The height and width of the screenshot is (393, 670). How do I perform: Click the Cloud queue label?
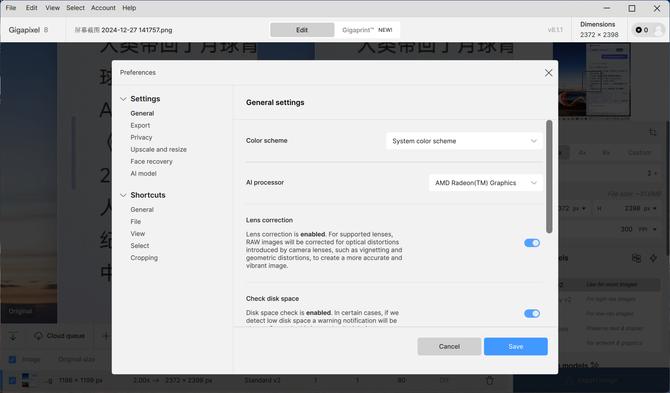(66, 336)
